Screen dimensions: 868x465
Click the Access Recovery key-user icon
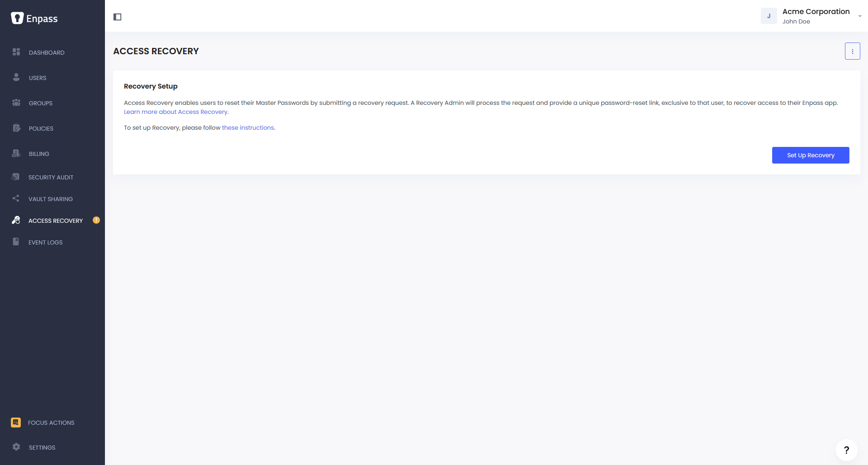click(x=16, y=220)
